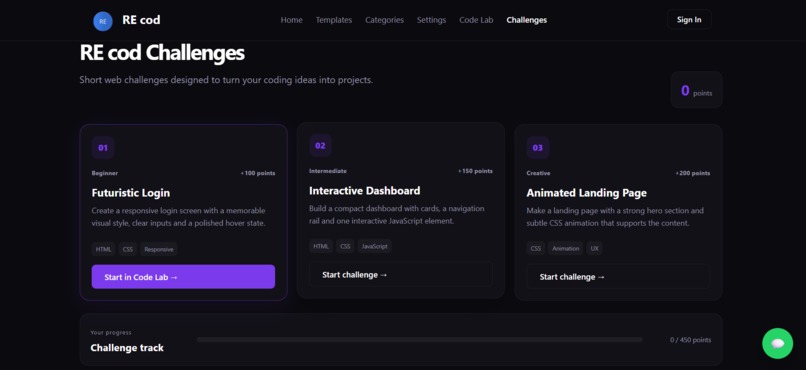This screenshot has width=806, height=370.
Task: Click the JavaScript tag on Interactive Dashboard
Action: click(374, 247)
